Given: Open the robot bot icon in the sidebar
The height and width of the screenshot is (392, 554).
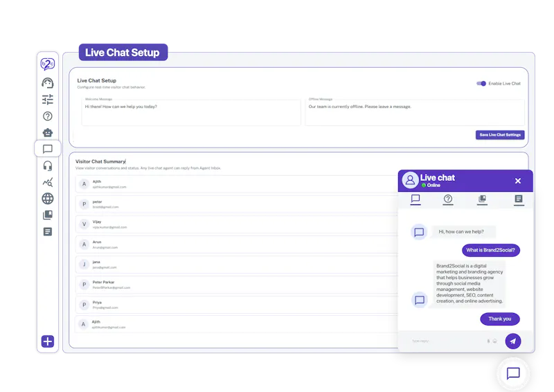Looking at the screenshot, I should [x=47, y=132].
